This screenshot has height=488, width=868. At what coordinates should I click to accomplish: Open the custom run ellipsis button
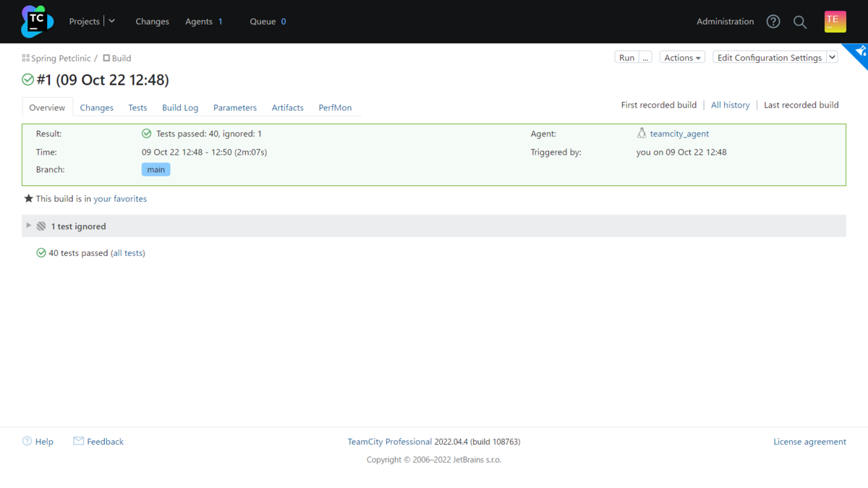coord(645,58)
